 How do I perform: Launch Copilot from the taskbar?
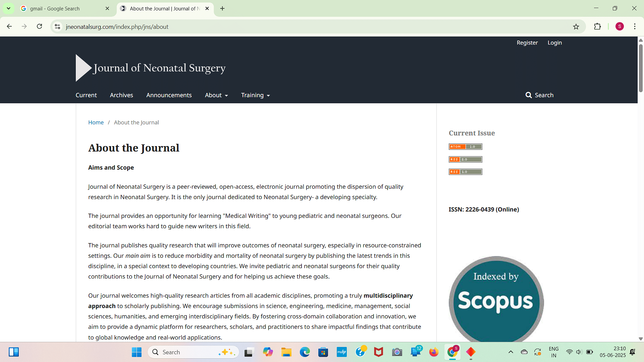tap(268, 352)
